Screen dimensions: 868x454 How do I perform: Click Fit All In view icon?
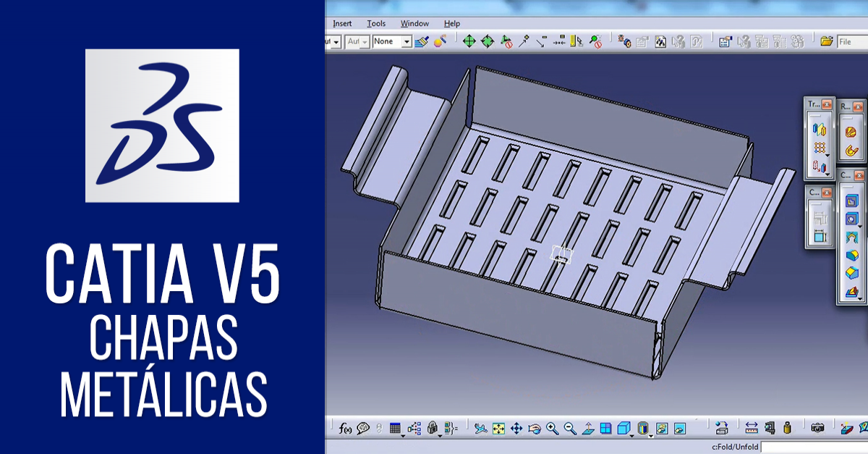(498, 428)
